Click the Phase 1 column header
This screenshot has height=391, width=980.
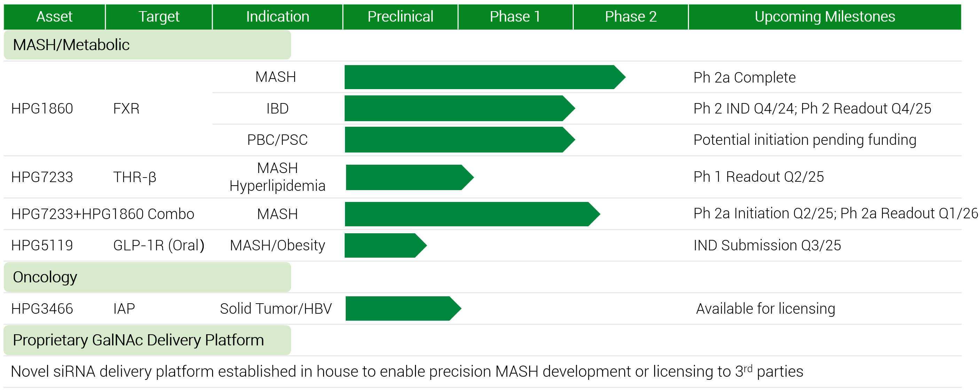(x=516, y=17)
